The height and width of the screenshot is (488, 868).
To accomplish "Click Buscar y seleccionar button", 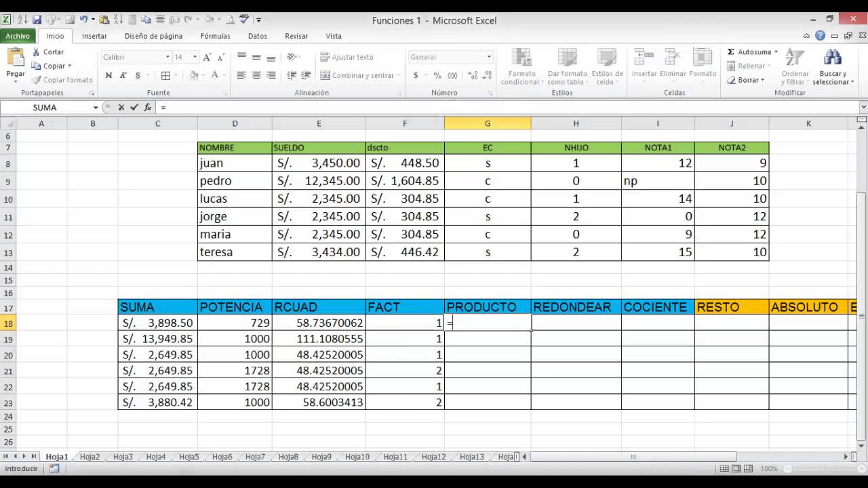I will coord(833,66).
